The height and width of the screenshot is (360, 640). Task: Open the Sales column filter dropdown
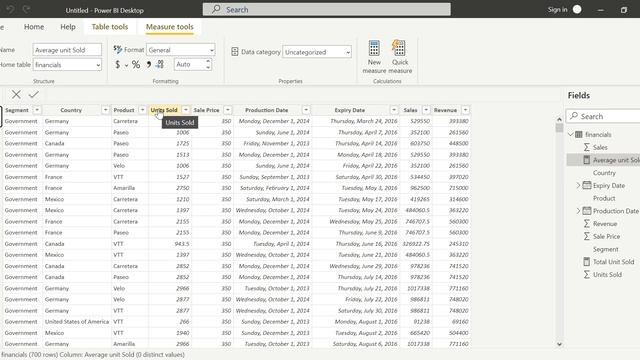pyautogui.click(x=426, y=110)
